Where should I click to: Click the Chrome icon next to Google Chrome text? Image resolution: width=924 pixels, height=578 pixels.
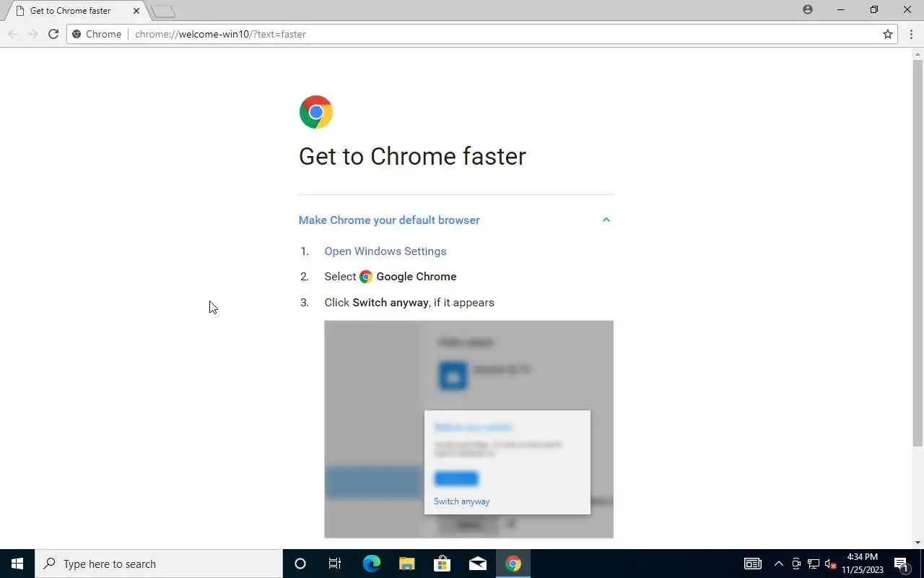tap(366, 277)
